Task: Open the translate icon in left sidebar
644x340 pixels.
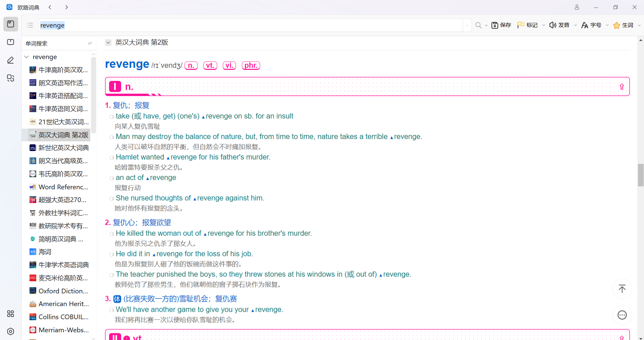Action: (11, 78)
